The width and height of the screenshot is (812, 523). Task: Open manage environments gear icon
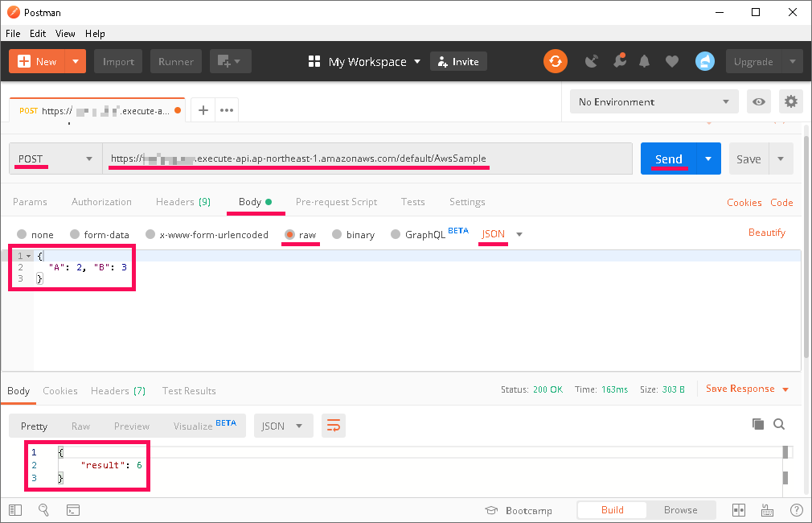pyautogui.click(x=791, y=101)
